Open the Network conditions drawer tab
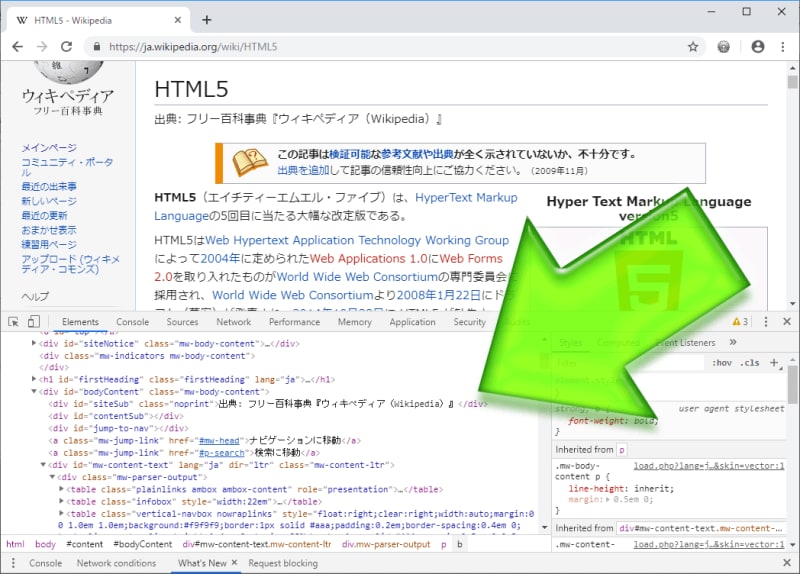Screen dimensions: 800x574 [x=116, y=563]
